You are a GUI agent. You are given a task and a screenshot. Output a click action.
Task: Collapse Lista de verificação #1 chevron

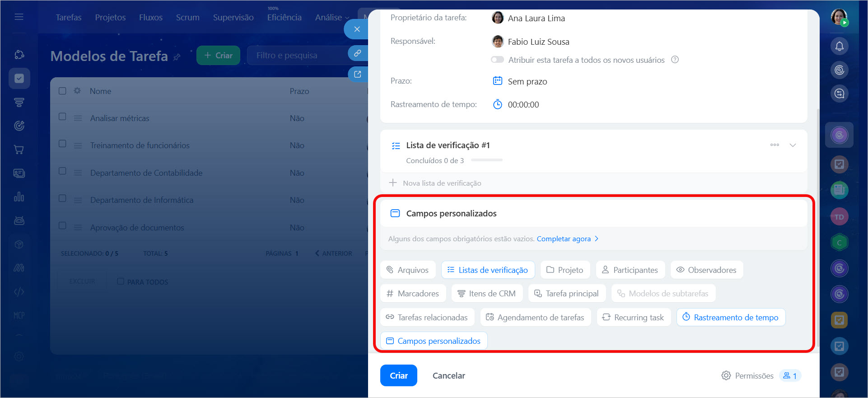click(x=793, y=145)
